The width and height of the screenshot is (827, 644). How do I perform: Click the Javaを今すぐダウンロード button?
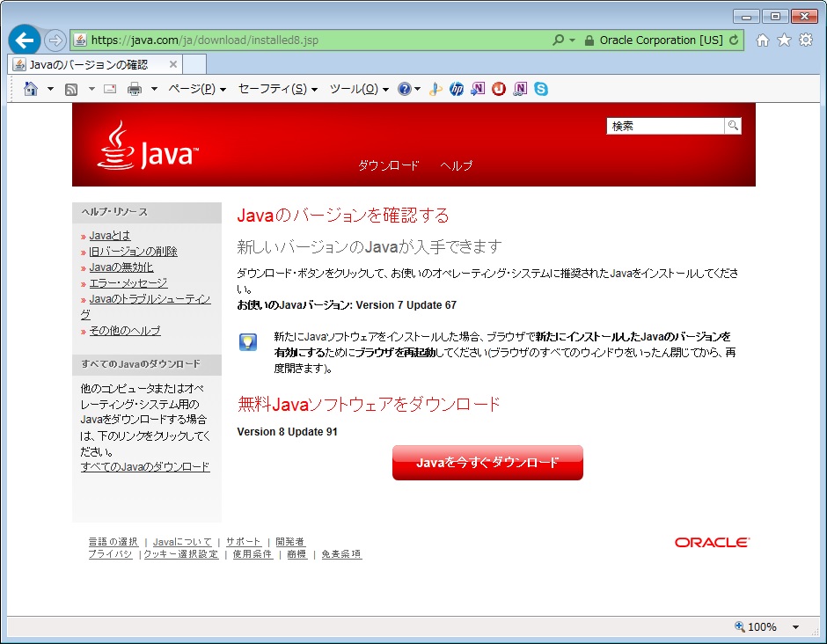(x=487, y=463)
